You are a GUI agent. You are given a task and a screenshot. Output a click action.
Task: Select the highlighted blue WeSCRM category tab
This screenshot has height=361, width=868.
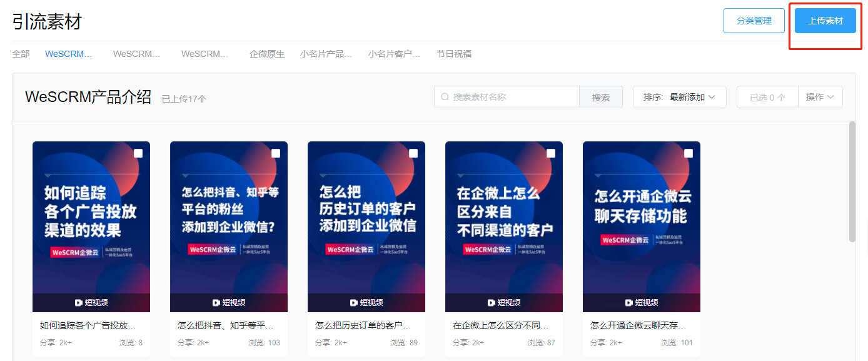69,54
